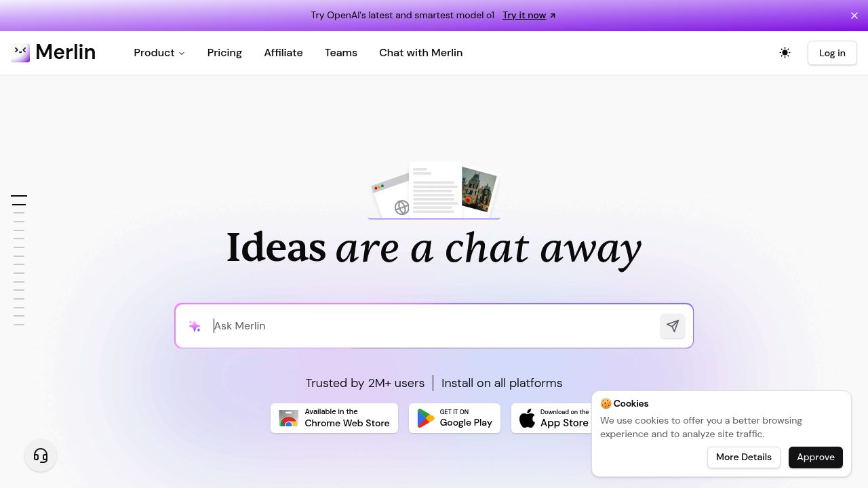View More Details about cookies
This screenshot has height=488, width=868.
click(x=744, y=457)
